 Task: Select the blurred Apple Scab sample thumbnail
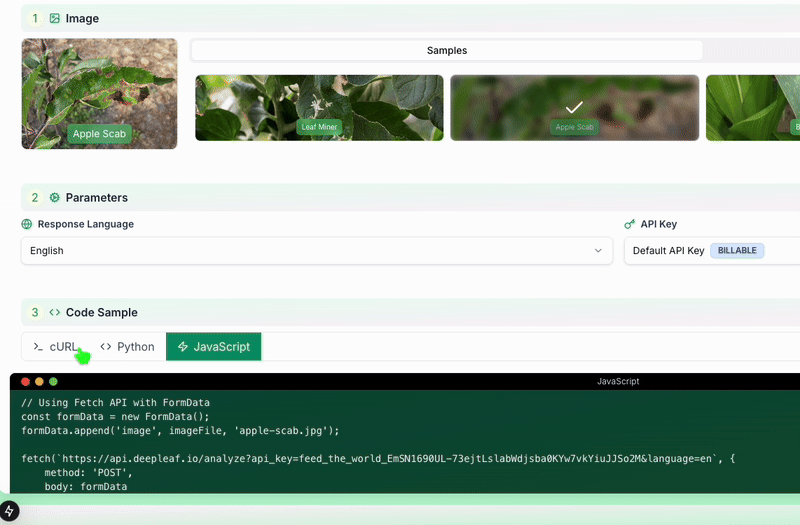click(574, 108)
